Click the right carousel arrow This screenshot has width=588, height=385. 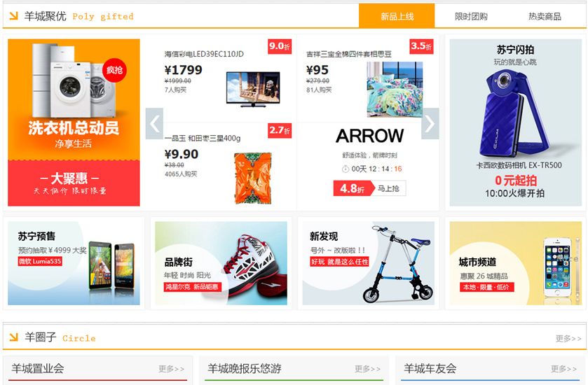tap(430, 124)
